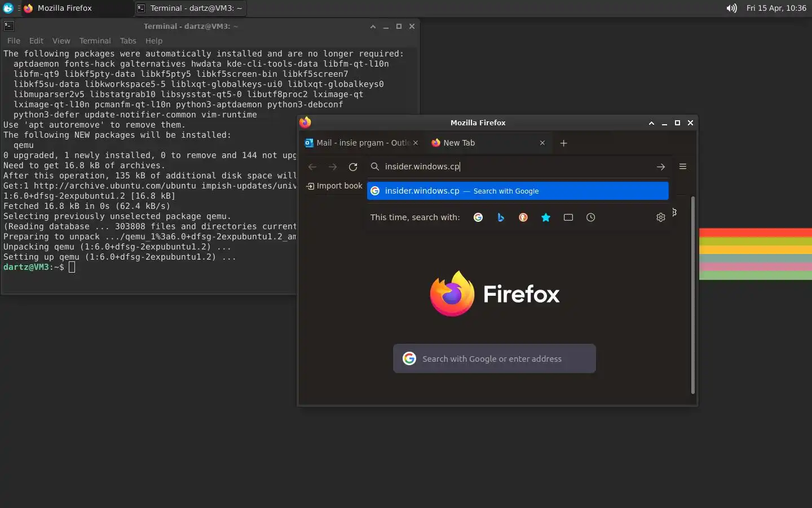
Task: Click Firefox logo in window title bar
Action: pos(305,122)
